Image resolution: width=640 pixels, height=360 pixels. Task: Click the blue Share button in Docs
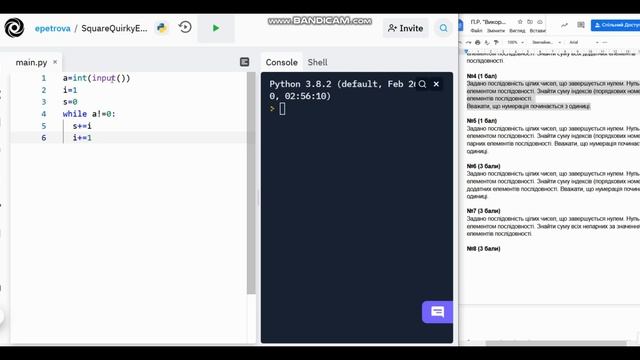click(x=616, y=25)
